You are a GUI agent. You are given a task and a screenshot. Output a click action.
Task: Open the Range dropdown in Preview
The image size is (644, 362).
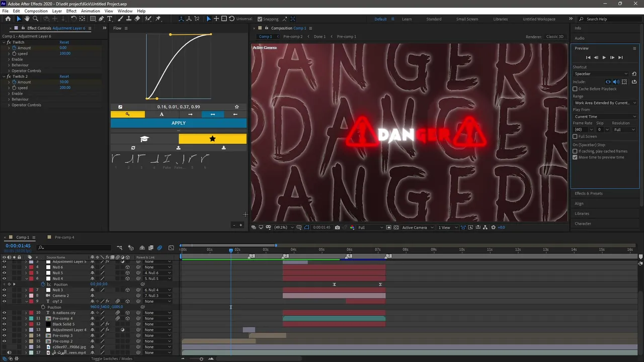coord(605,103)
